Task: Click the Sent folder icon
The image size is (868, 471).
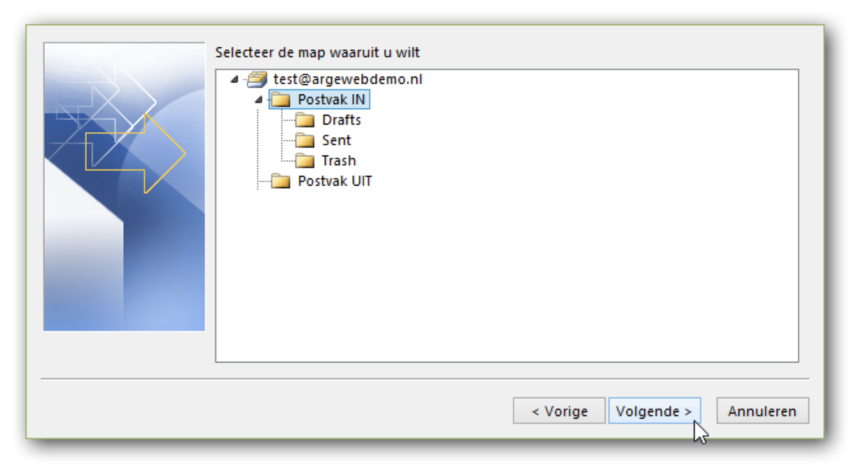Action: [305, 141]
